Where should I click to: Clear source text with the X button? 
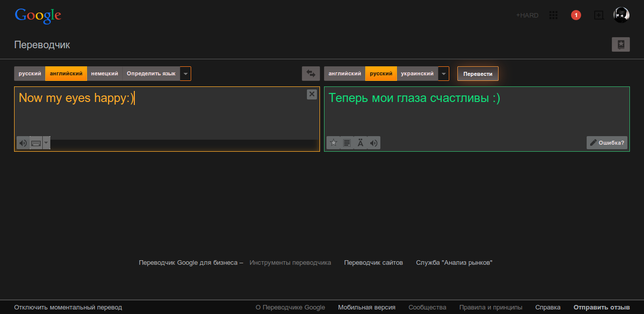pyautogui.click(x=311, y=94)
